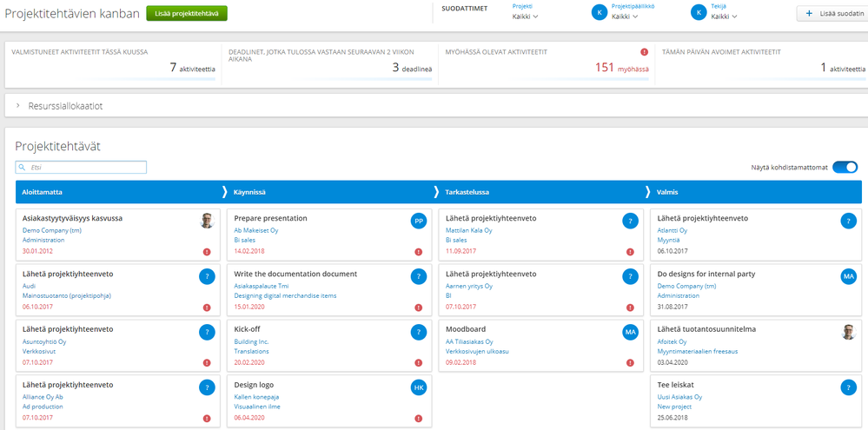The image size is (868, 430).
Task: Select the Käynnissä column header
Action: click(x=249, y=192)
